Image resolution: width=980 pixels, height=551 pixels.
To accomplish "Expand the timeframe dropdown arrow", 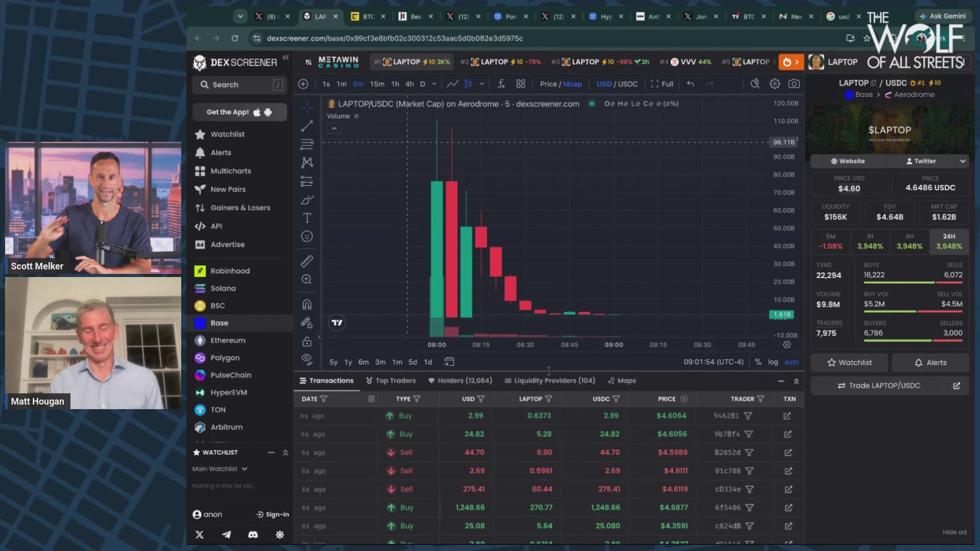I will click(x=434, y=84).
